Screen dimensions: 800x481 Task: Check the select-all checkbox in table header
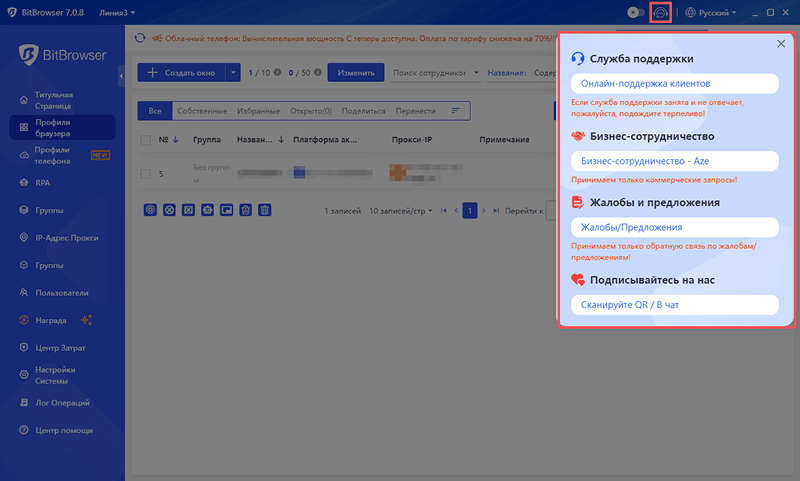point(146,140)
